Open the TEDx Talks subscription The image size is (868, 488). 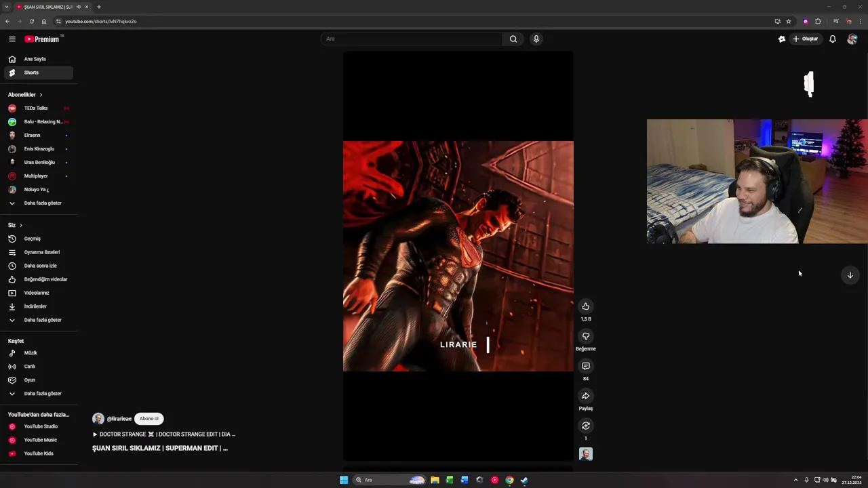pos(39,108)
